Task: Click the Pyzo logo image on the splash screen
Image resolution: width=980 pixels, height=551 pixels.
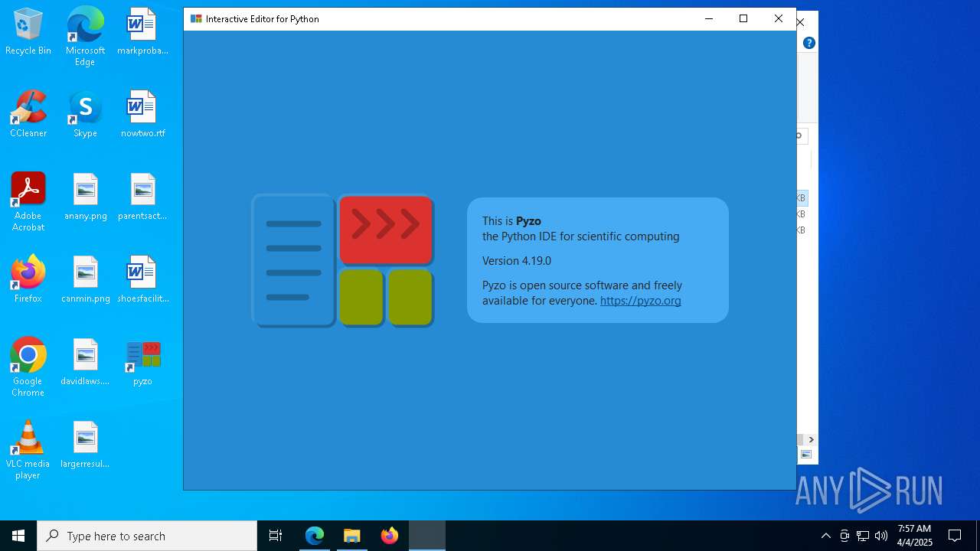Action: coord(343,260)
